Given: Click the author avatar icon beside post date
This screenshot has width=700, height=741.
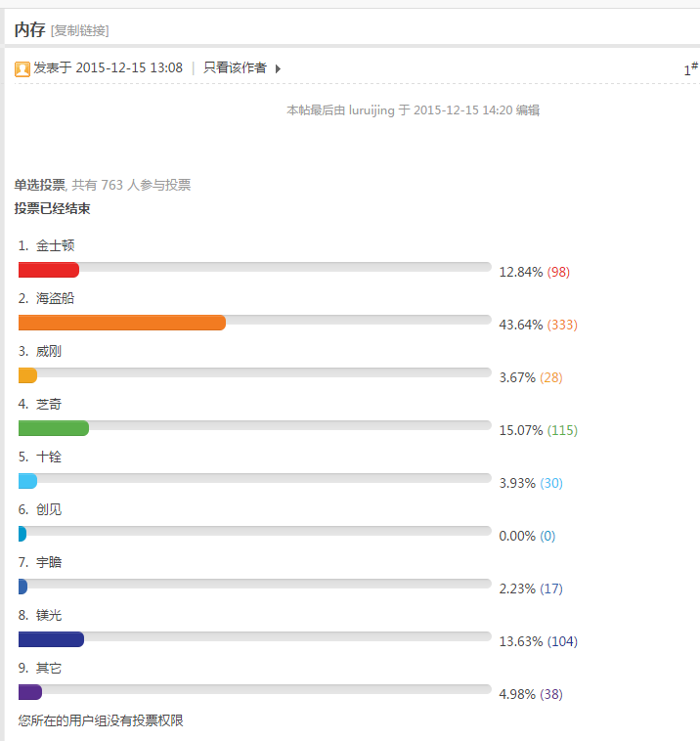Looking at the screenshot, I should 22,69.
